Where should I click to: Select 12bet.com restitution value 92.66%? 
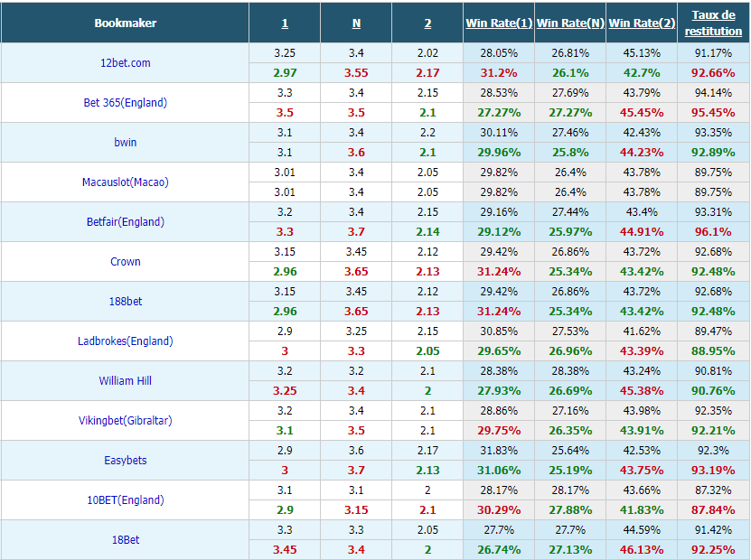[713, 73]
